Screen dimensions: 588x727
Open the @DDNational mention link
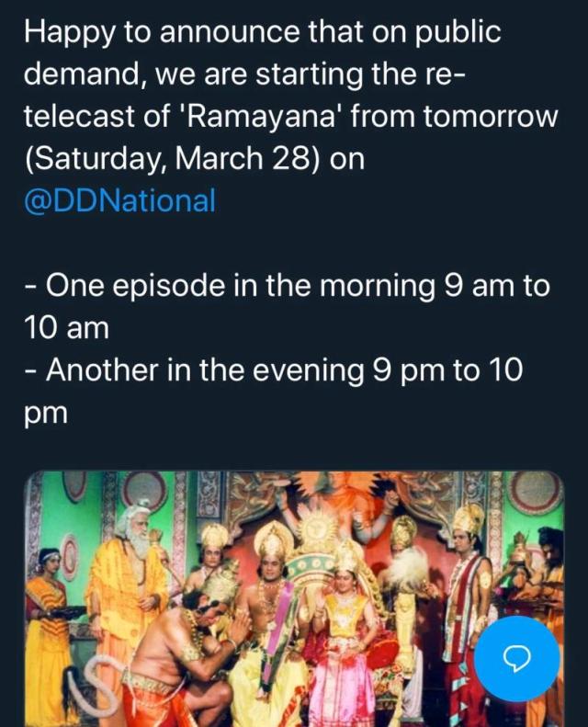pyautogui.click(x=119, y=200)
